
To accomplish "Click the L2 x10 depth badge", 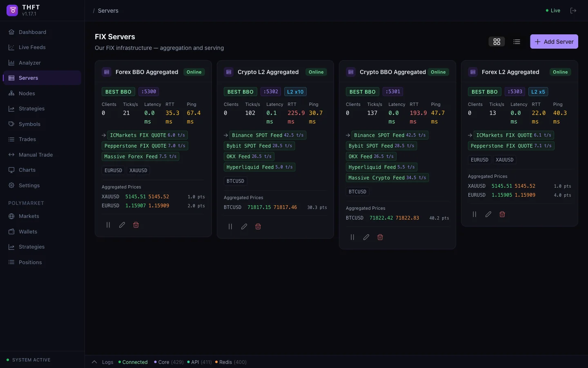I will (295, 92).
